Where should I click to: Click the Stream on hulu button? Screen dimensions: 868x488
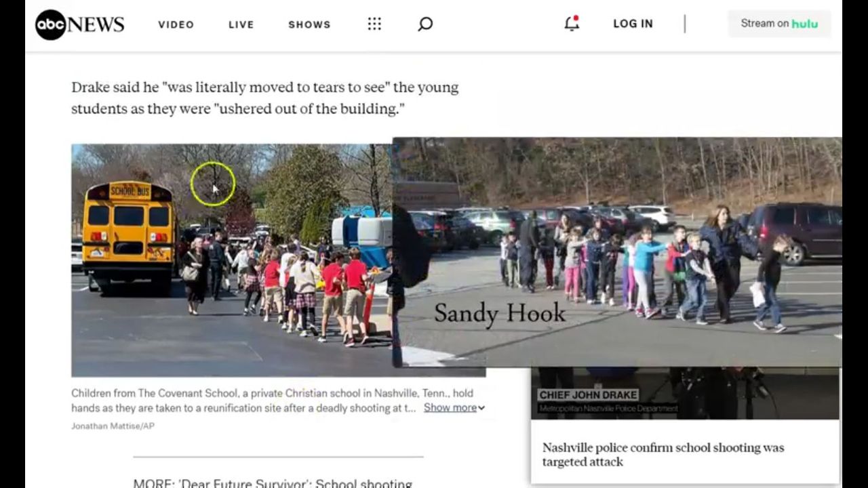(x=778, y=24)
